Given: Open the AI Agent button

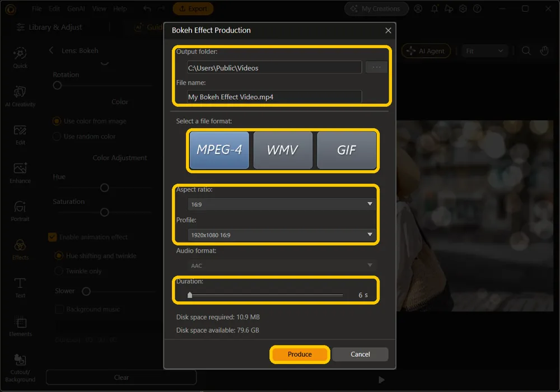Looking at the screenshot, I should (x=426, y=51).
